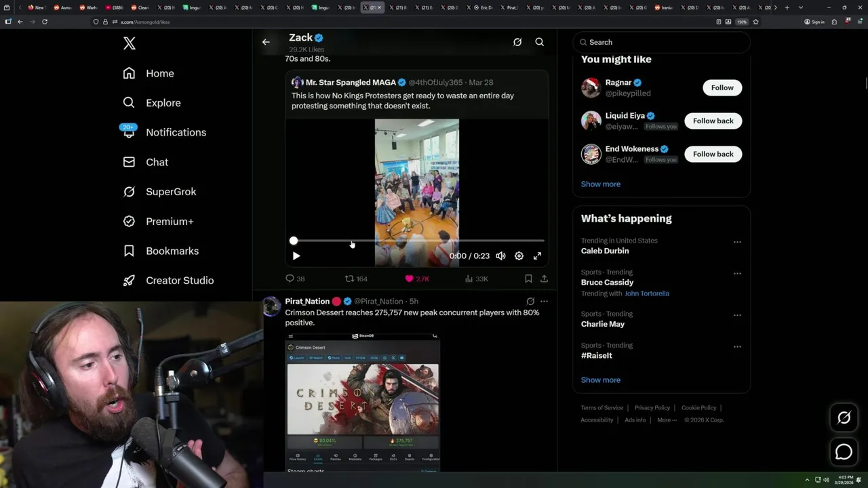Viewport: 868px width, 488px height.
Task: Click Terms of Service footer link
Action: click(601, 408)
